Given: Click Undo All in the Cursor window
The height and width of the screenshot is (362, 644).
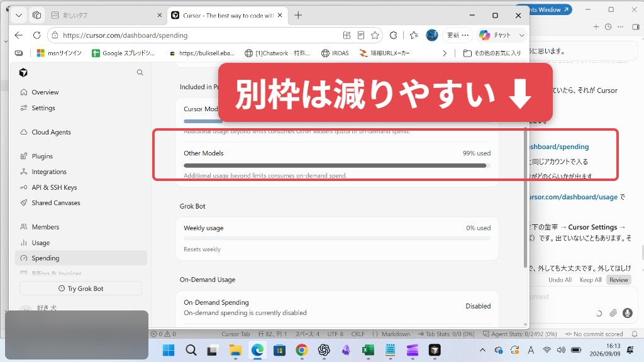Looking at the screenshot, I should [560, 280].
